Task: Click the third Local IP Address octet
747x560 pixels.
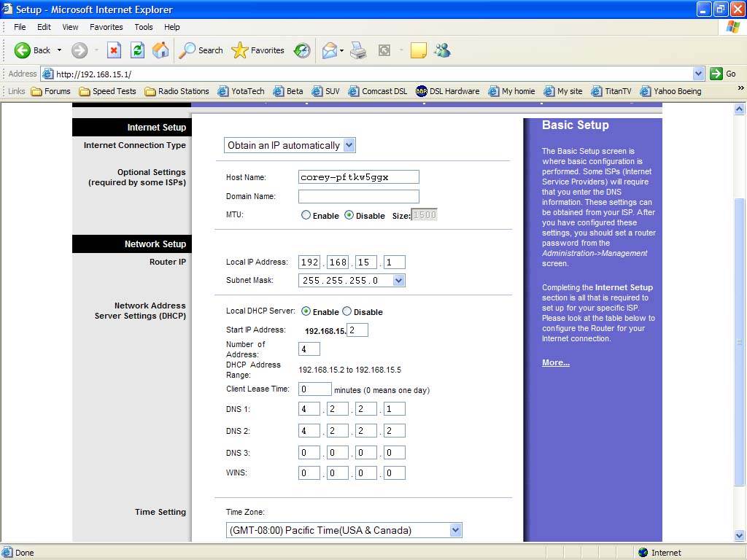Action: pyautogui.click(x=366, y=262)
